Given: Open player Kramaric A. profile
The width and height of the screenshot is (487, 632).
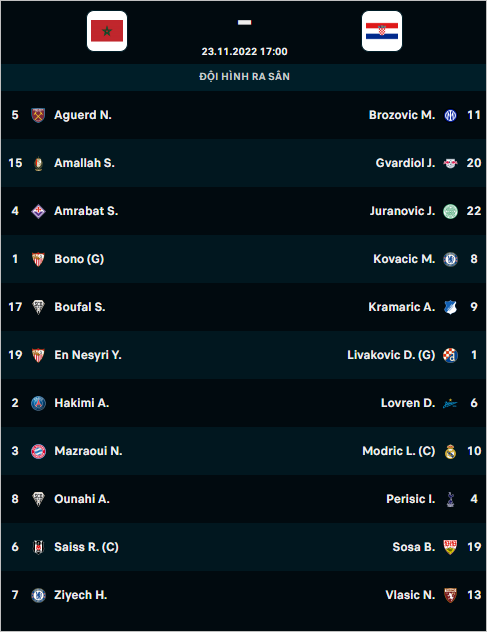Looking at the screenshot, I should coord(402,307).
